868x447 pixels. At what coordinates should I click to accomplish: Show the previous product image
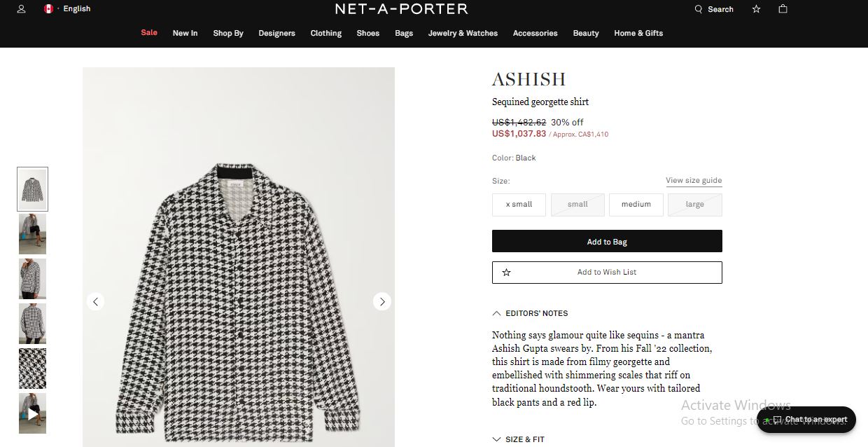click(96, 301)
